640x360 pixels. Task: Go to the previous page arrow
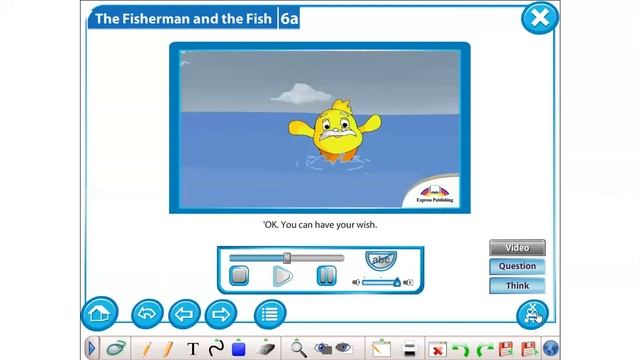[x=184, y=314]
